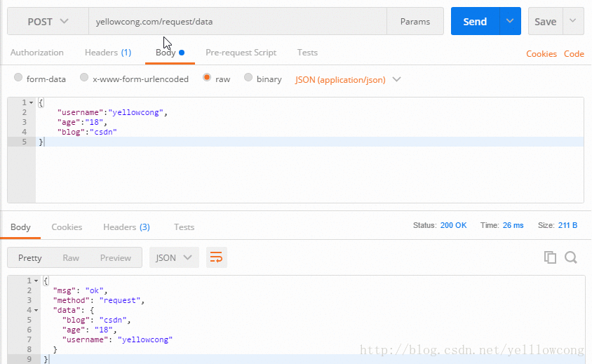The width and height of the screenshot is (592, 364).
Task: Switch to the Authorization tab
Action: click(x=37, y=53)
